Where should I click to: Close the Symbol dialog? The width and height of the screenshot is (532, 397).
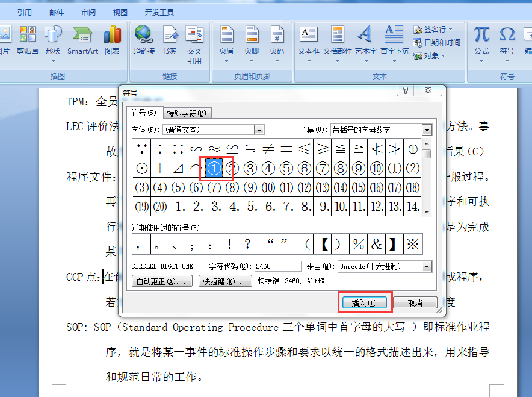coord(428,90)
